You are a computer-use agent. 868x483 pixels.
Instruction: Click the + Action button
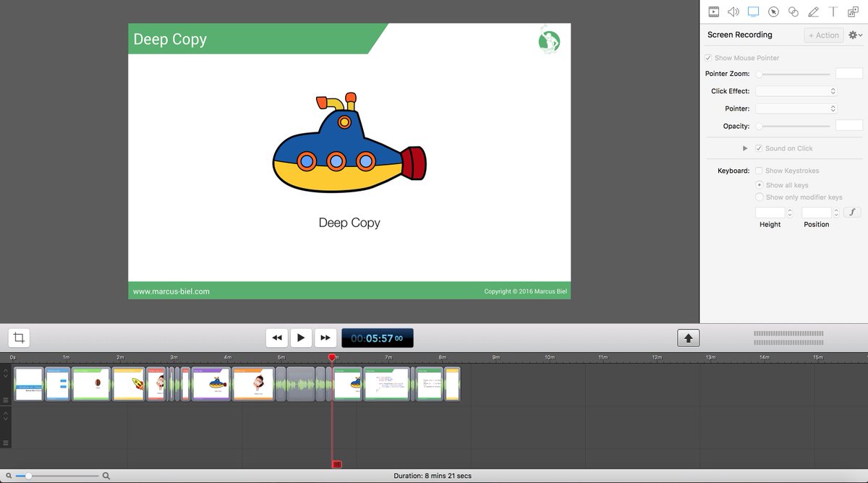(824, 35)
